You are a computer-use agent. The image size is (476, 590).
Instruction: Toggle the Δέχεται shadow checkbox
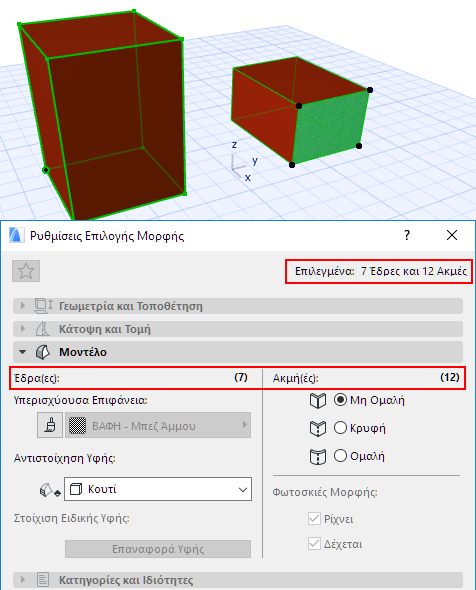[314, 544]
